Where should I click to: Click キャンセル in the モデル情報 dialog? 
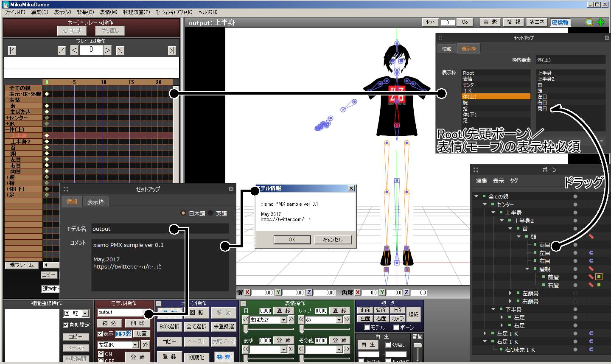pos(333,240)
